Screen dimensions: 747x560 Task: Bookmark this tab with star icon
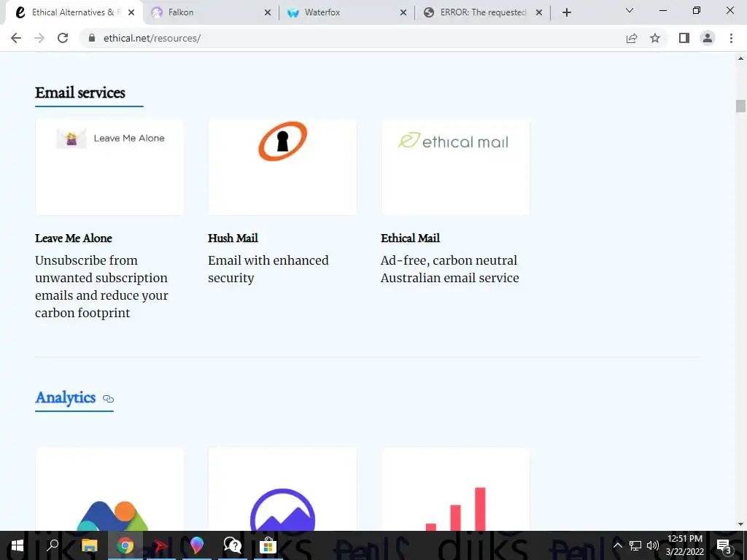tap(655, 38)
